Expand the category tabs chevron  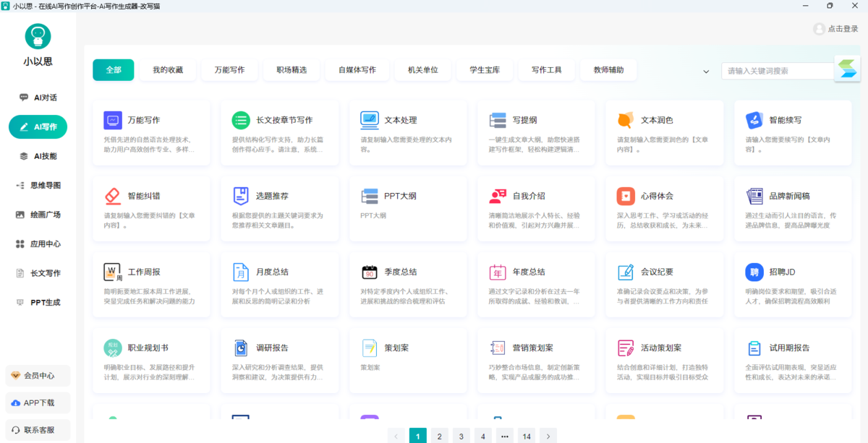point(706,71)
